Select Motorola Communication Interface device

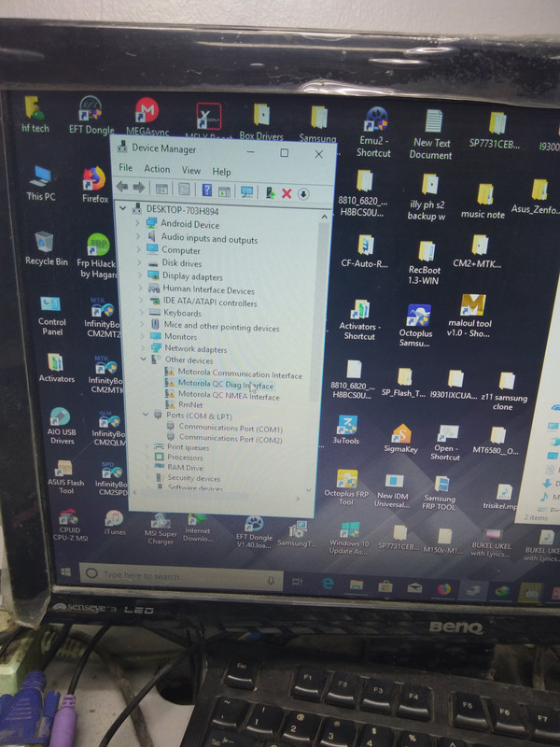[240, 374]
